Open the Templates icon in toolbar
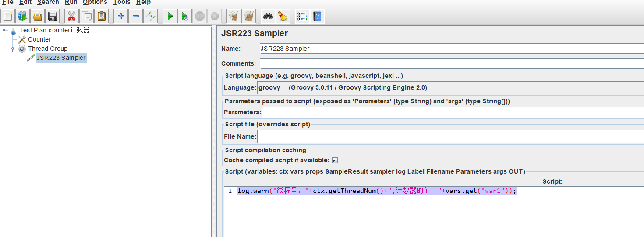Screen dimensions: 644x237 [22, 17]
